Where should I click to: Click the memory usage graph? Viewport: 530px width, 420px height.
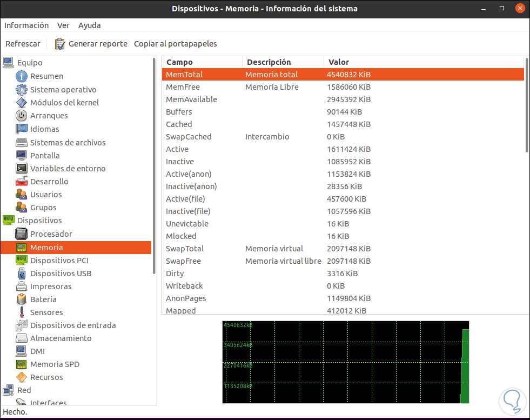click(345, 362)
